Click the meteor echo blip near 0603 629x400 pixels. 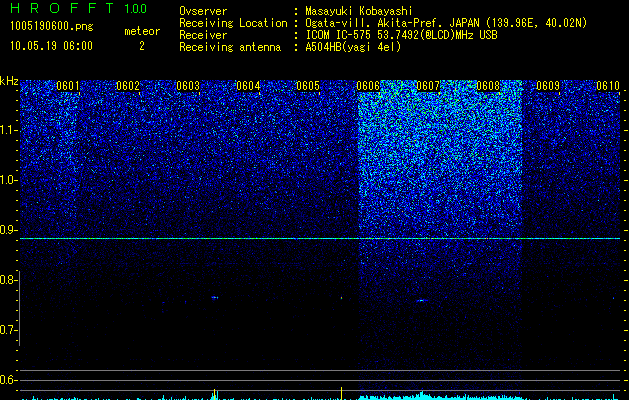[x=215, y=298]
